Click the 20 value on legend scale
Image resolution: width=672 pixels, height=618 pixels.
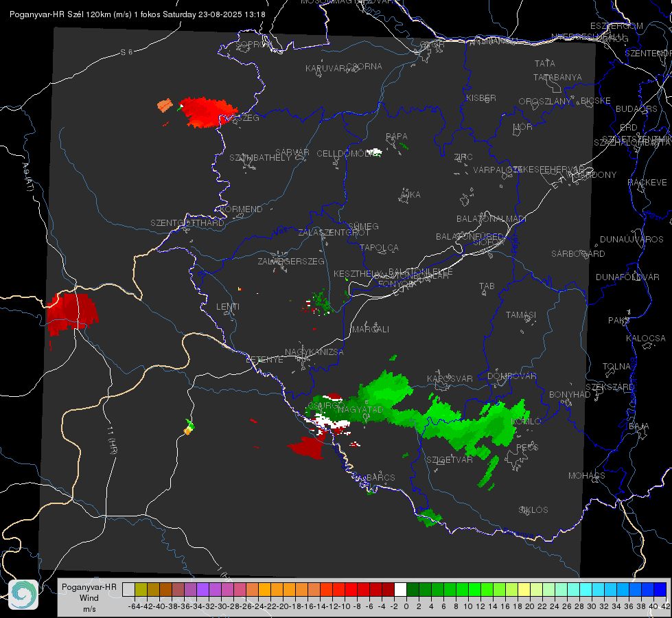tap(530, 606)
